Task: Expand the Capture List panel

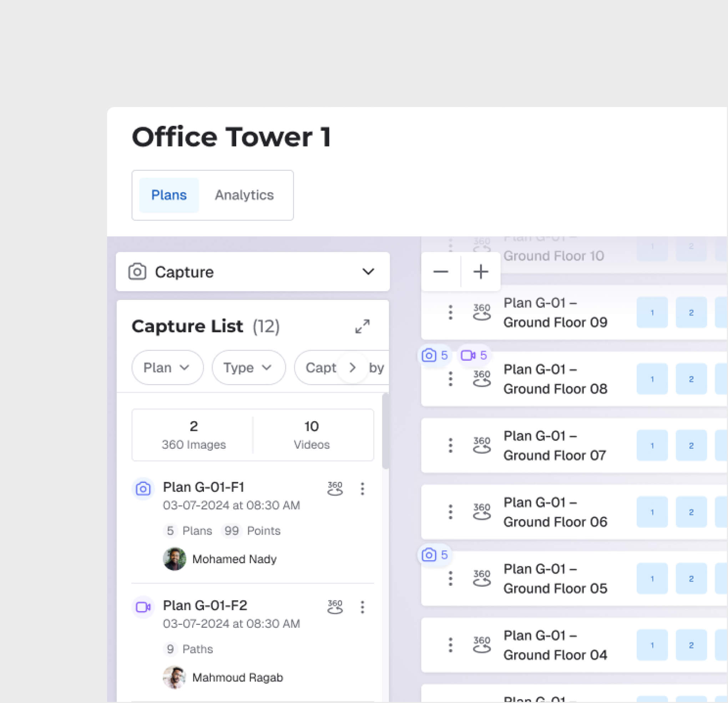Action: coord(362,327)
